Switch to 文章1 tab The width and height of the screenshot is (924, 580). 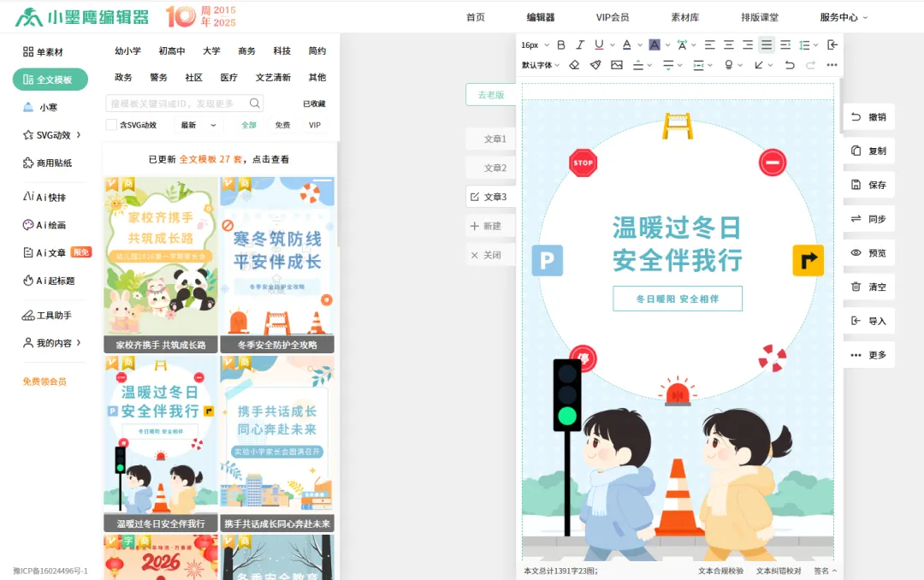[491, 139]
